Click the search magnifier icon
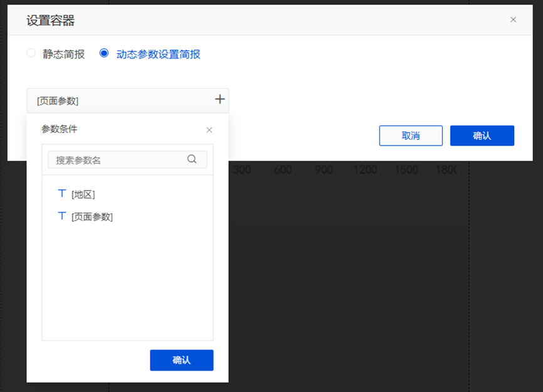 coord(192,159)
